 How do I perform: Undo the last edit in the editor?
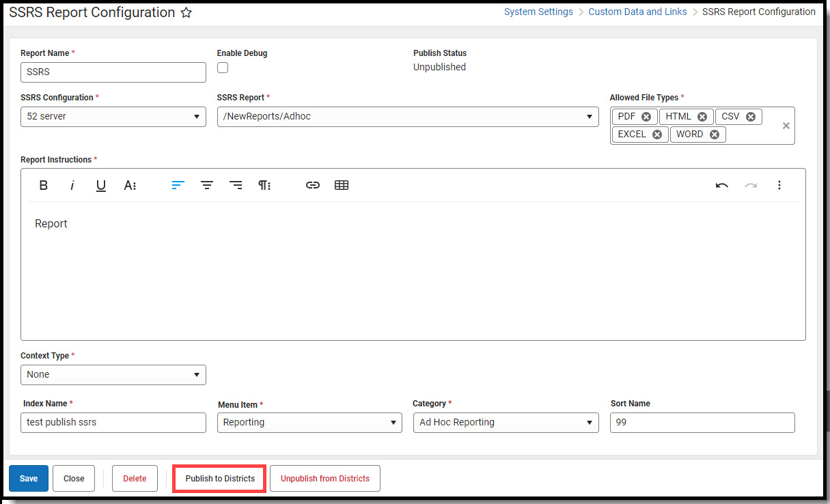(721, 185)
